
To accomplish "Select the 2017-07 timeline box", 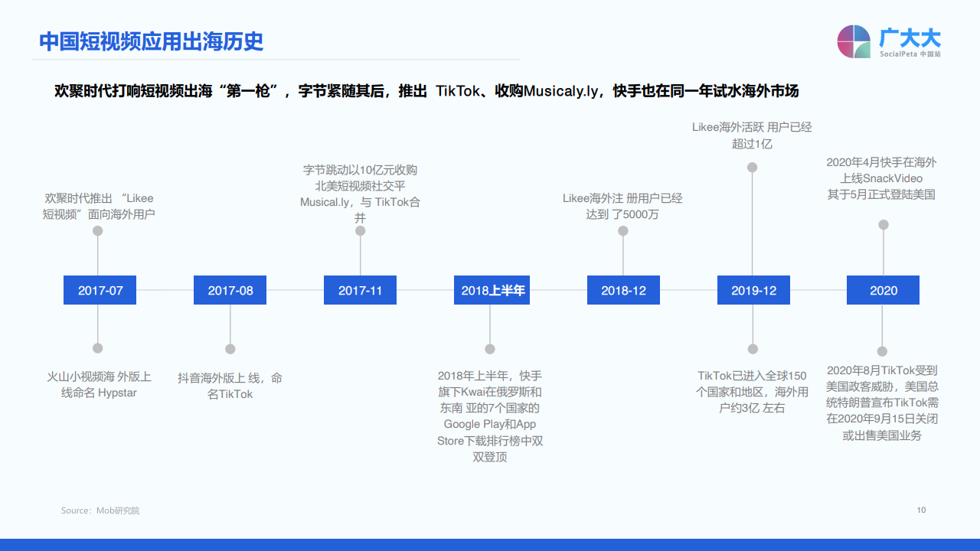I will (100, 291).
